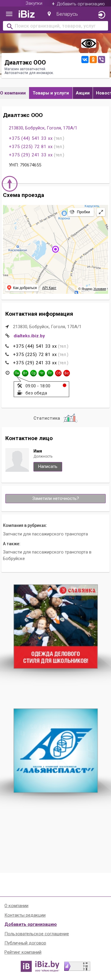The image size is (111, 980).
Task: Open the hamburger menu
Action: [9, 14]
